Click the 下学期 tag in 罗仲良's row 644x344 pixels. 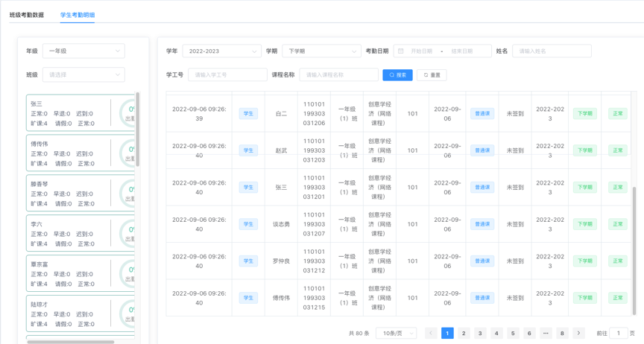coord(584,261)
